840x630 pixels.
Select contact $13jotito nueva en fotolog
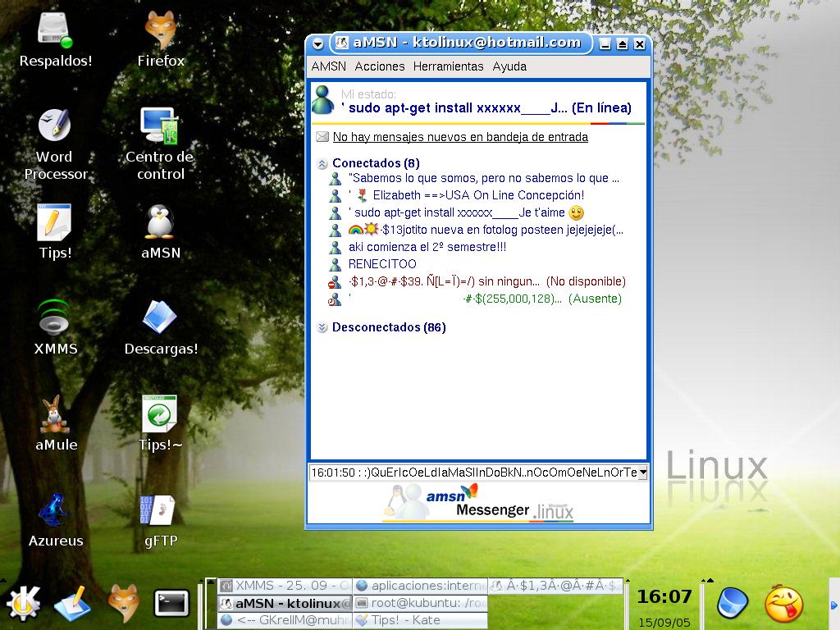(486, 230)
